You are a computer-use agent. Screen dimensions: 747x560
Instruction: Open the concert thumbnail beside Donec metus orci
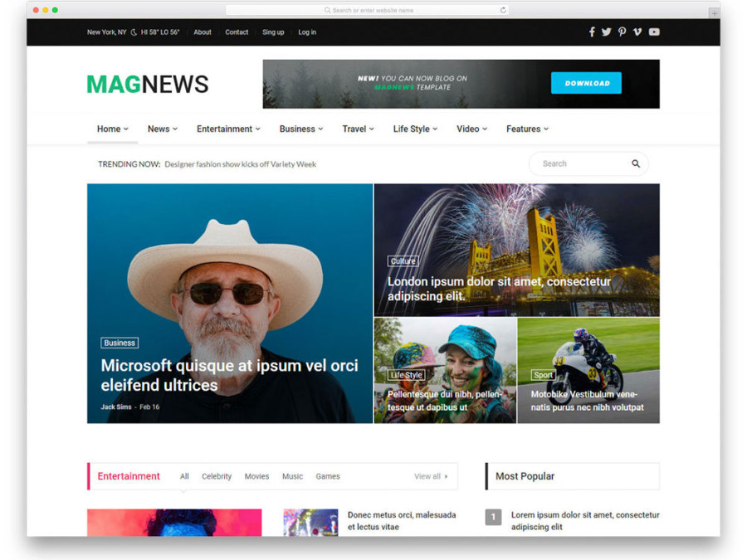(310, 523)
